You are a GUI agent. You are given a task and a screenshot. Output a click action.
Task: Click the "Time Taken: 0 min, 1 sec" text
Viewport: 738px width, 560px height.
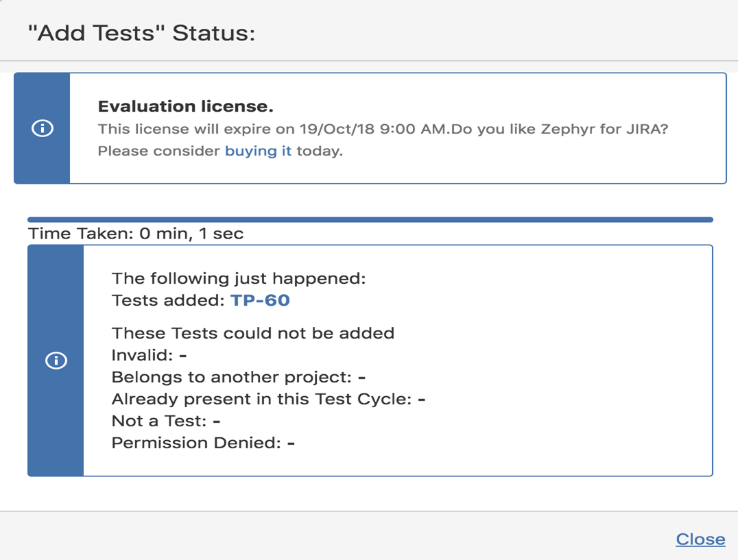136,234
